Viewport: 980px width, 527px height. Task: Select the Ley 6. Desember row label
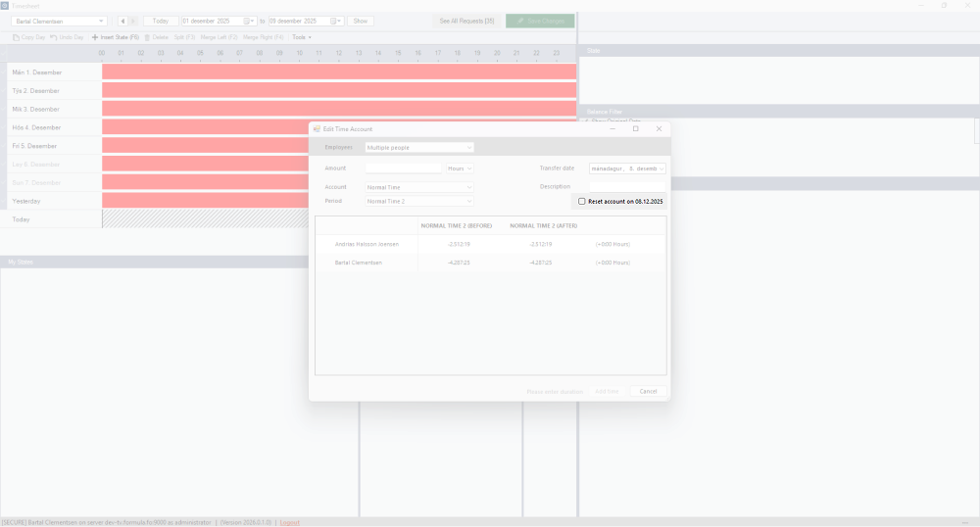coord(35,165)
